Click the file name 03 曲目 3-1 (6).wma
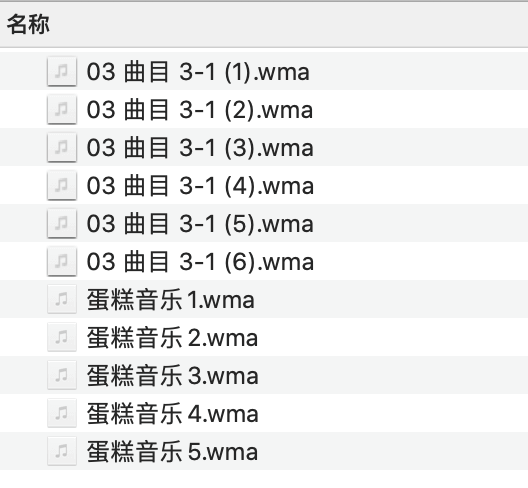This screenshot has width=528, height=488. tap(200, 262)
